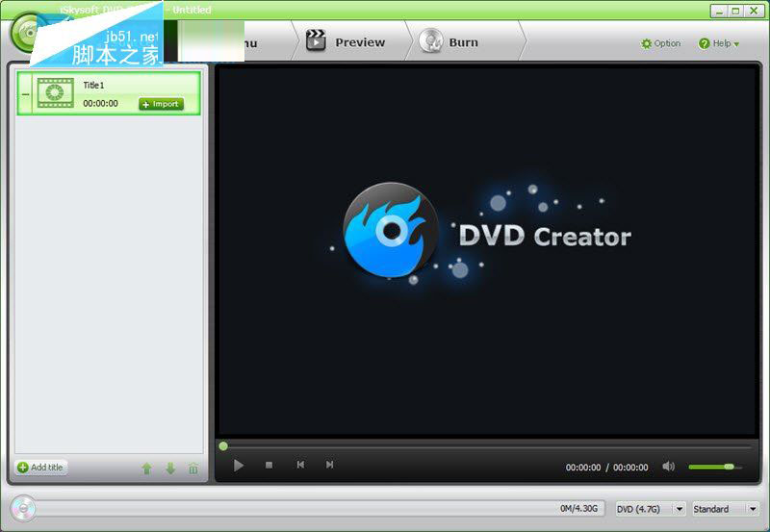770x532 pixels.
Task: Click the Import button in Title 1
Action: click(161, 104)
